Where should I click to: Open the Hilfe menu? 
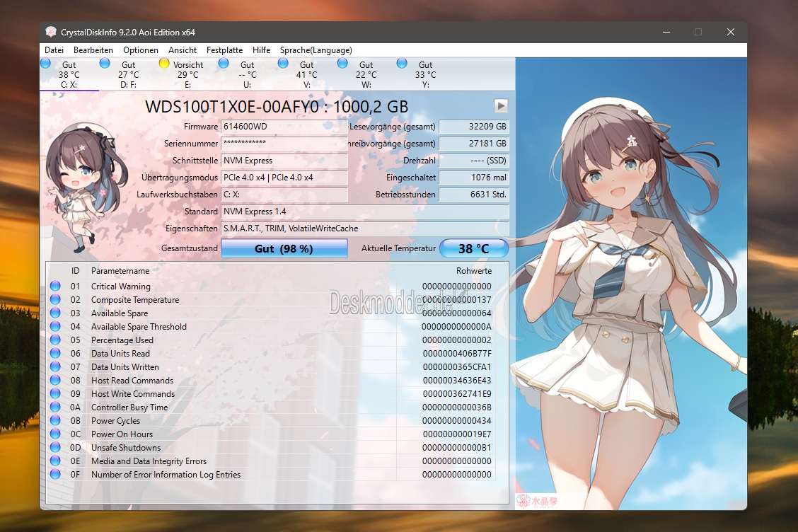click(x=261, y=50)
